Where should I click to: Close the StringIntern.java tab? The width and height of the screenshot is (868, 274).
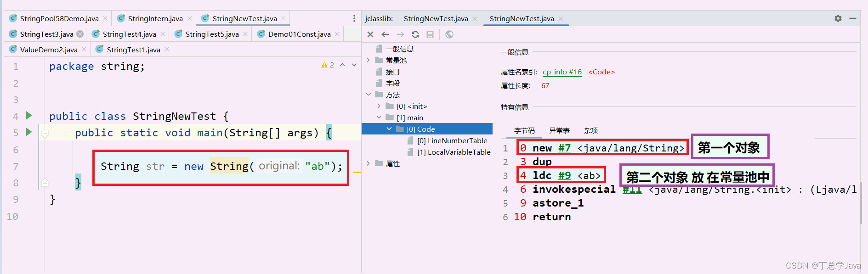click(190, 18)
